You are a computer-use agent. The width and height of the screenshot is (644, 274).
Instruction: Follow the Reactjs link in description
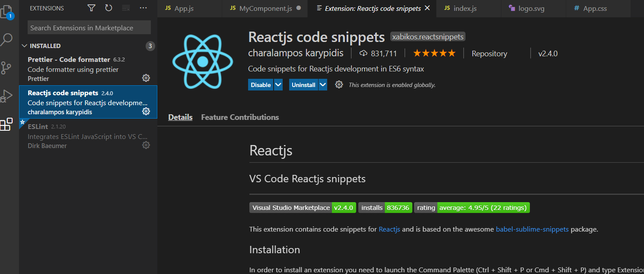pyautogui.click(x=389, y=229)
